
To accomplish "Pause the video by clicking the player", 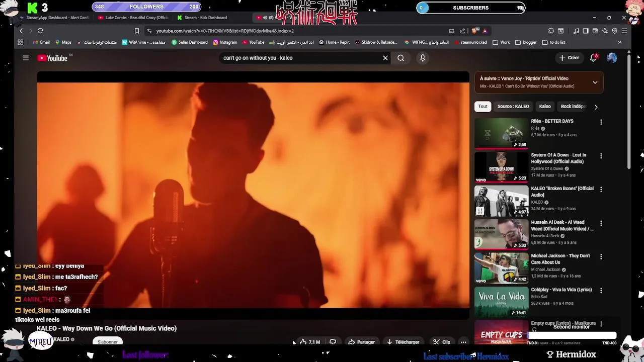I will tap(253, 195).
